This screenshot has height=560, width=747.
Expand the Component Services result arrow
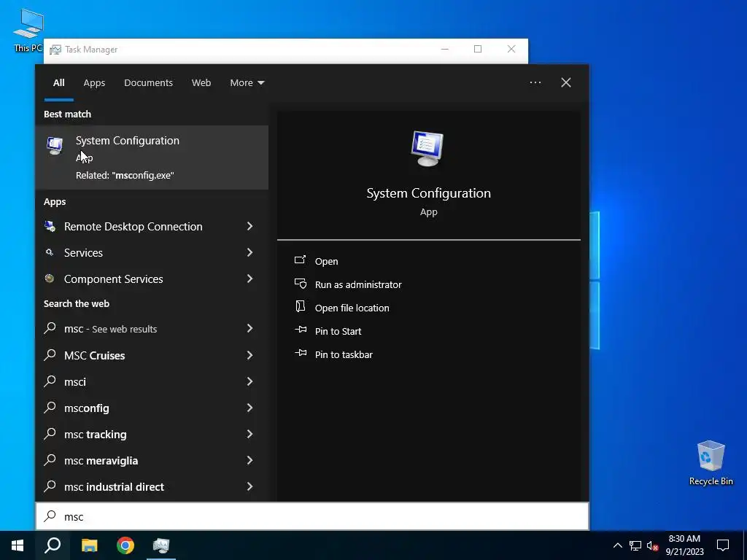pyautogui.click(x=249, y=279)
